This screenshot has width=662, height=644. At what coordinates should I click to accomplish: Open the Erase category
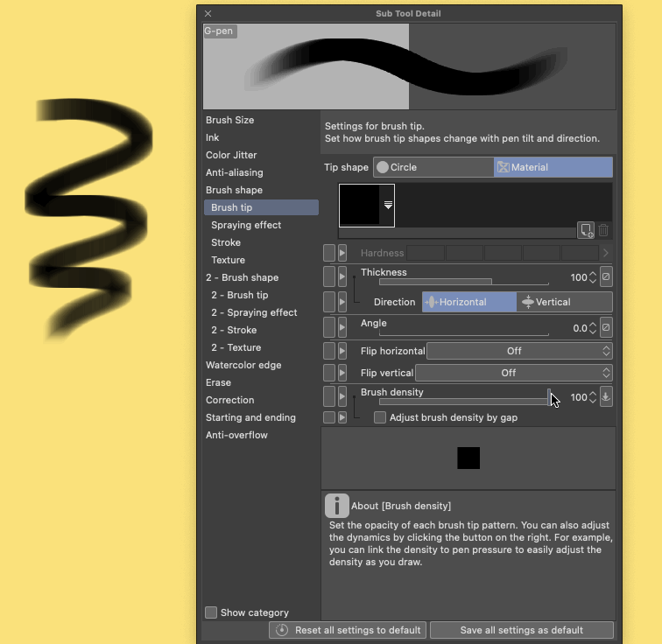(x=260, y=382)
